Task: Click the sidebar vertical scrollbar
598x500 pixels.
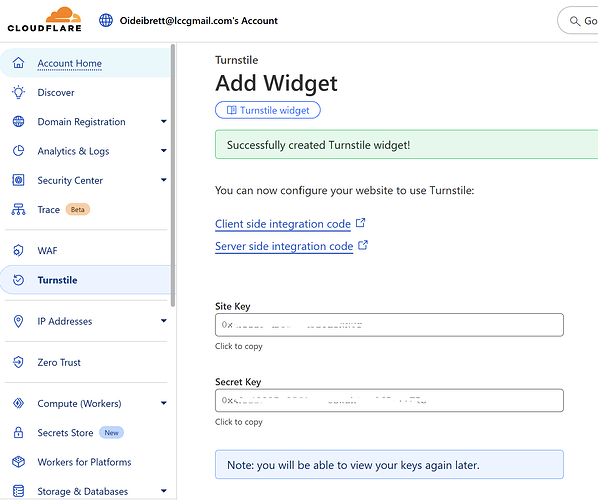Action: click(173, 175)
